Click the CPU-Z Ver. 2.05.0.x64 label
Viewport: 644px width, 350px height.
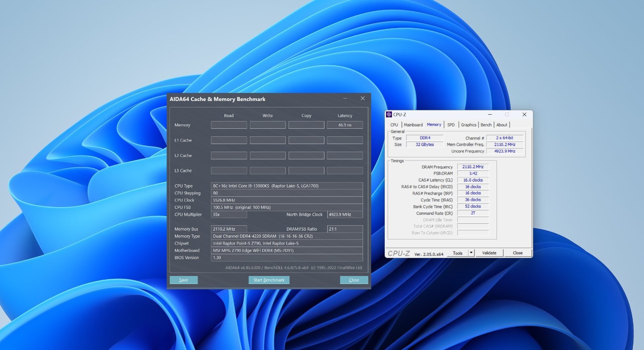429,254
